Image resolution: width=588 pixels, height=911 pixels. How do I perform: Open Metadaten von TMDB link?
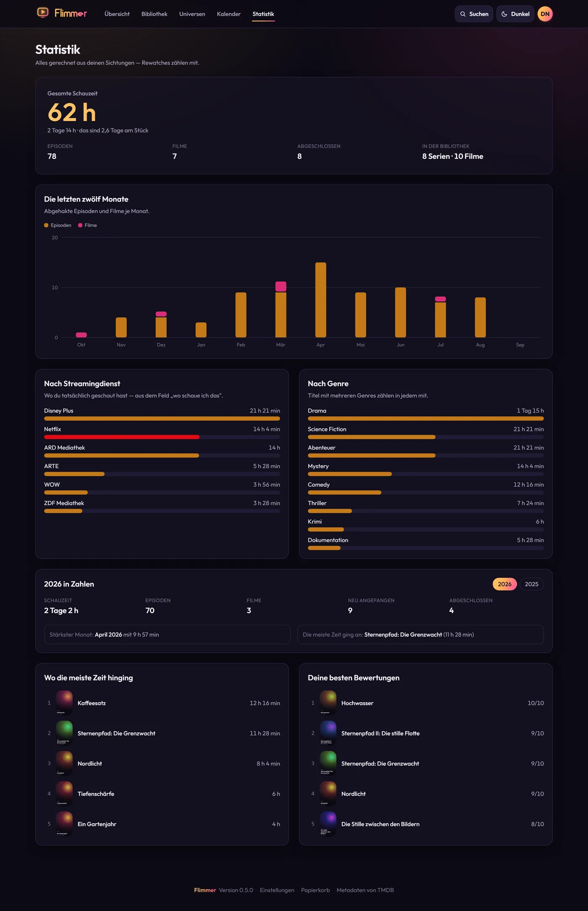coord(365,890)
